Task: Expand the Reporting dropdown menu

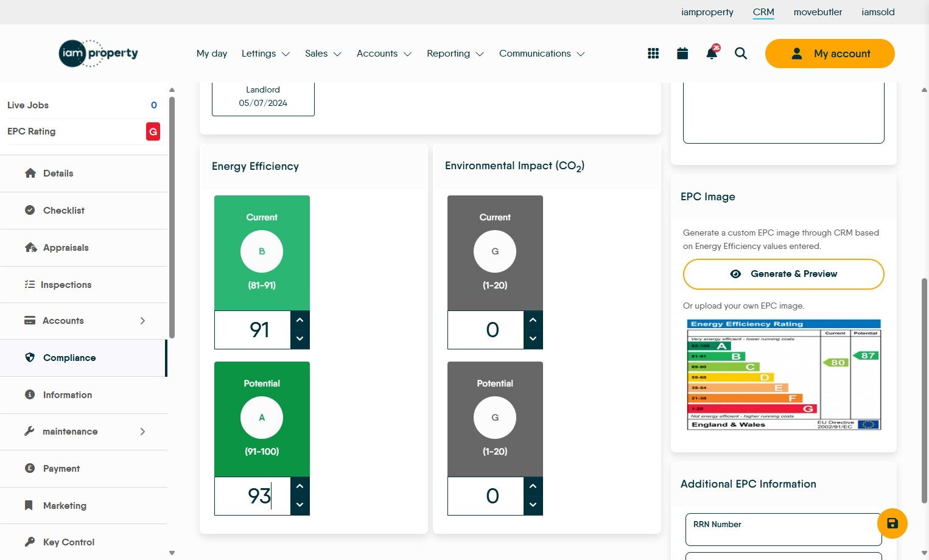Action: (x=455, y=54)
